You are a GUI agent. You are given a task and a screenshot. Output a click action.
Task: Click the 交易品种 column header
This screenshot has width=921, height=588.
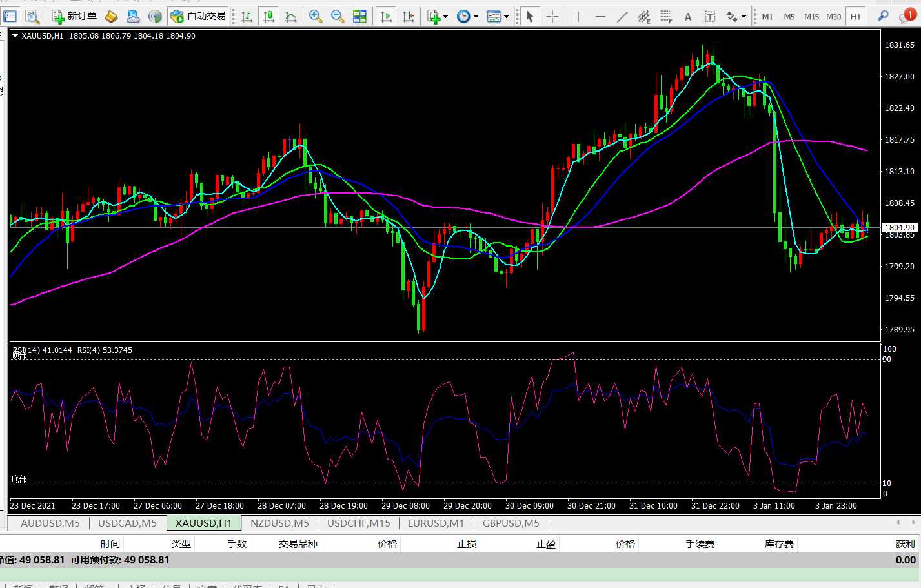coord(298,544)
